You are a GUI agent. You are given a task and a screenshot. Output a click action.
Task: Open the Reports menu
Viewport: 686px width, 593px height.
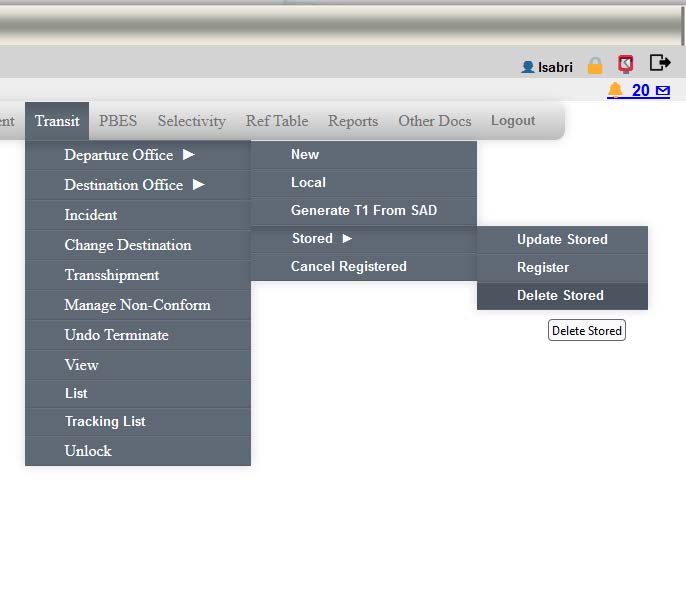point(353,121)
